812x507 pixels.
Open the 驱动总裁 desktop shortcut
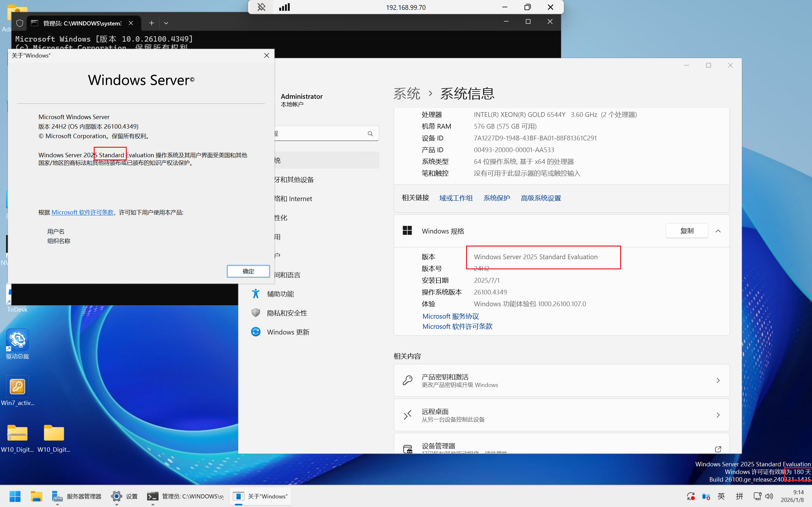pyautogui.click(x=17, y=340)
